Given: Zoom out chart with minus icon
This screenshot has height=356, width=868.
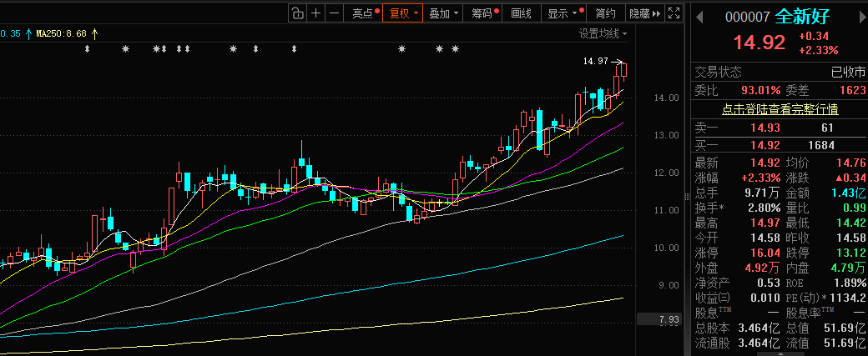Looking at the screenshot, I should click(335, 13).
